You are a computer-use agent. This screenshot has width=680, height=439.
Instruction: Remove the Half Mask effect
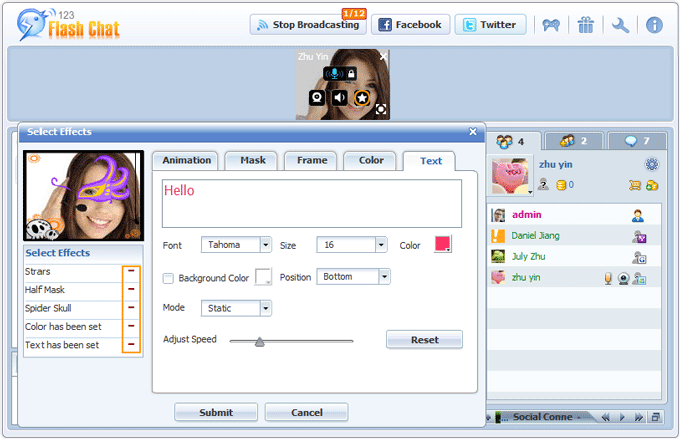131,290
